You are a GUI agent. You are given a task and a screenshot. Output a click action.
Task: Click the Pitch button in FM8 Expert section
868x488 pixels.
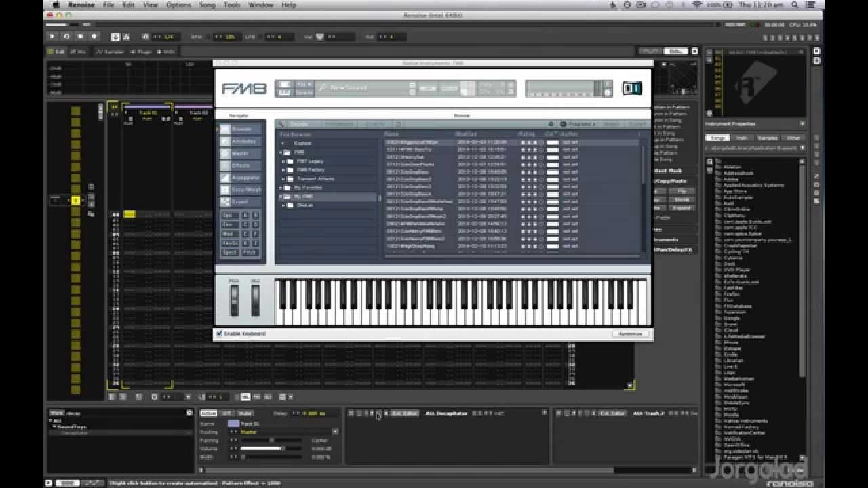click(250, 252)
